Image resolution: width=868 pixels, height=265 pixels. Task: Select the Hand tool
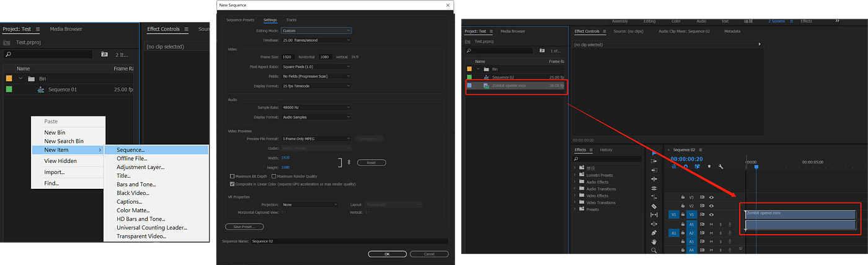pyautogui.click(x=654, y=241)
